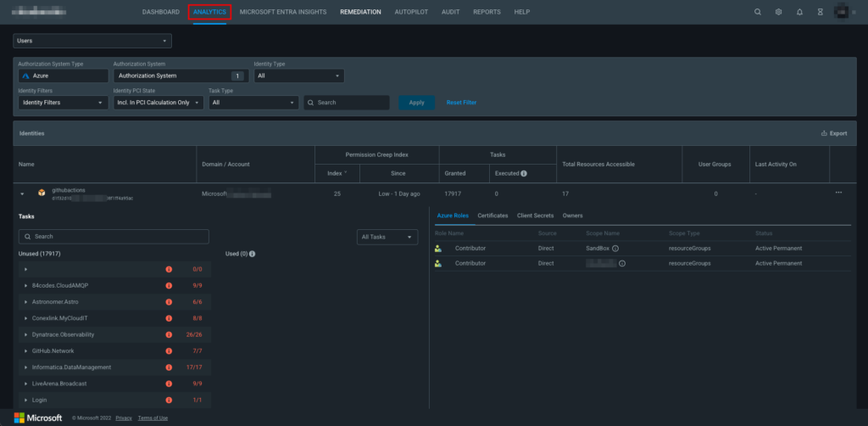Screen dimensions: 868x426
Task: Open the Identity PCI State dropdown
Action: [x=159, y=103]
